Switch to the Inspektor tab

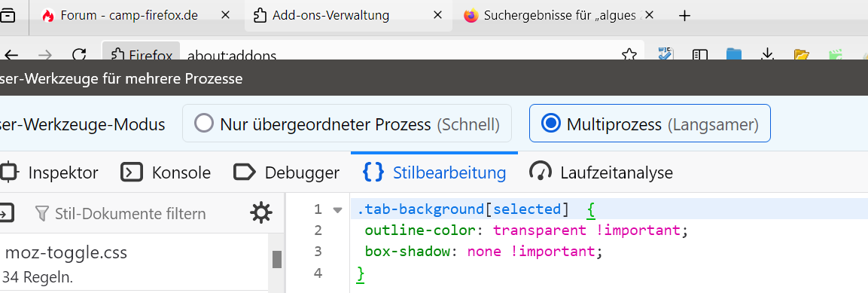[49, 172]
